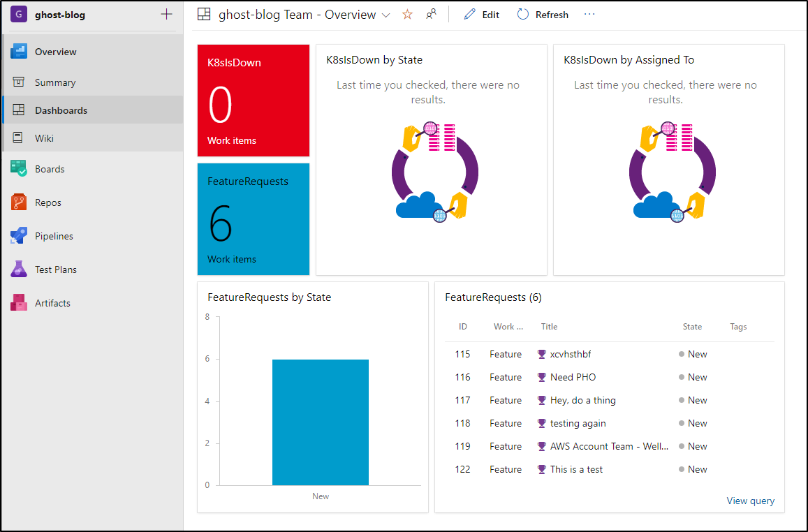Open the red K8sIsDown tile
This screenshot has height=532, width=808.
tap(254, 101)
